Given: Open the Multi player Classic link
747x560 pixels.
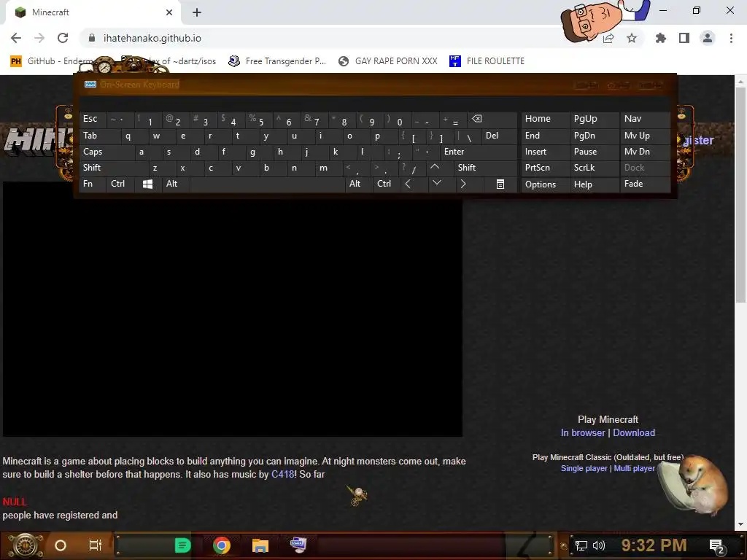Looking at the screenshot, I should tap(634, 469).
